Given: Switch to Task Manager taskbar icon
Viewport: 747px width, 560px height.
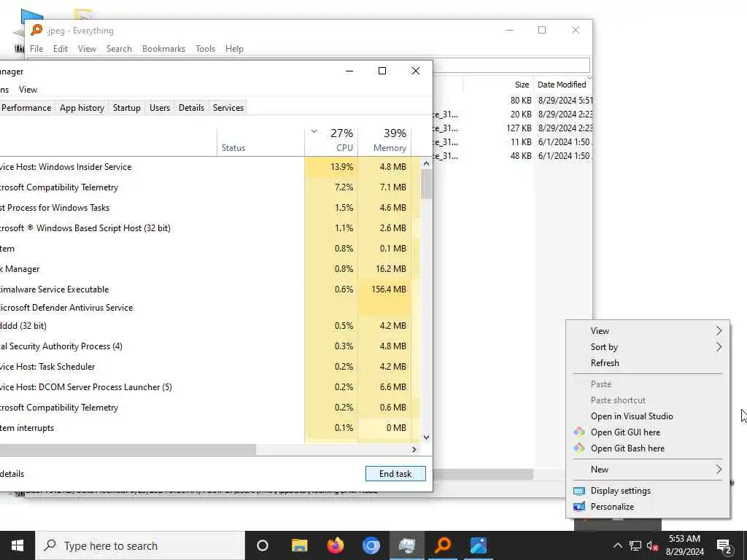Looking at the screenshot, I should pyautogui.click(x=406, y=545).
